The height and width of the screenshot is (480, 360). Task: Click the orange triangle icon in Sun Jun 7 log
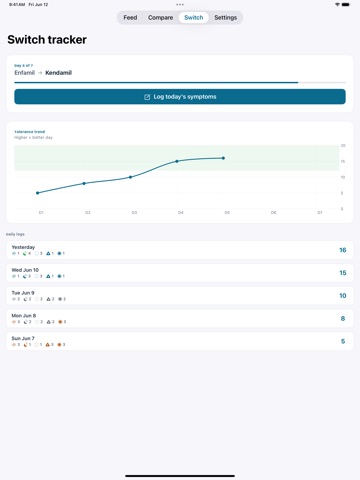click(48, 345)
